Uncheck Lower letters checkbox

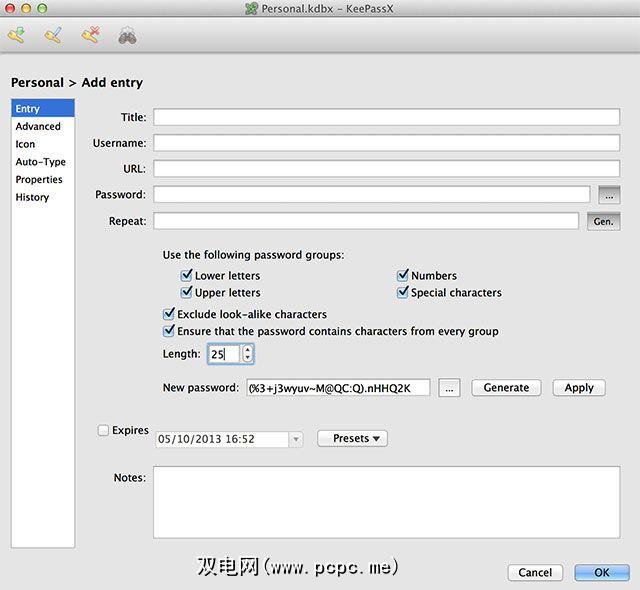(187, 276)
